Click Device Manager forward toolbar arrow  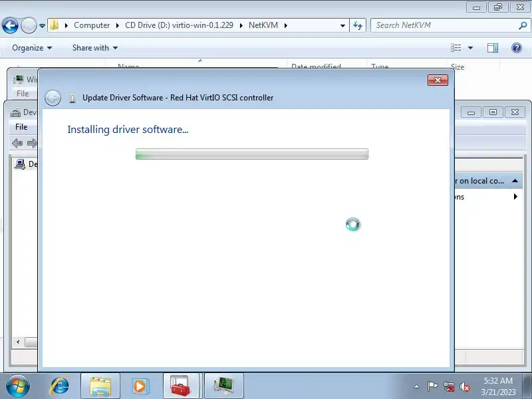32,143
